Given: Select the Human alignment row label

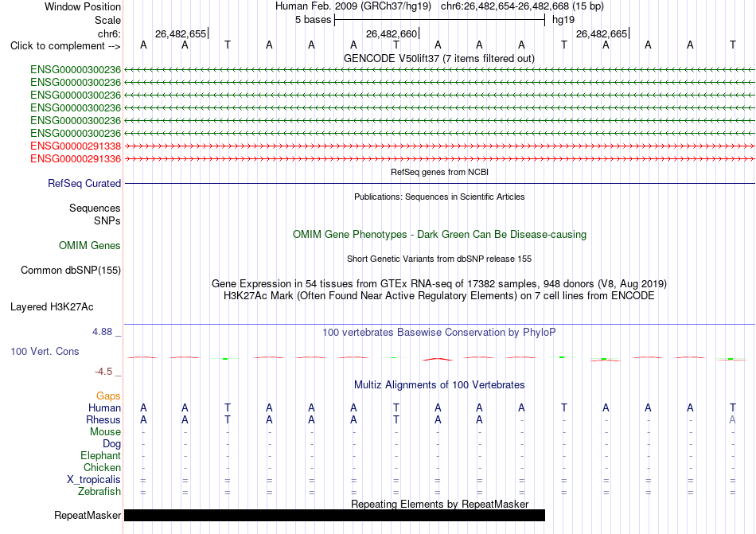Looking at the screenshot, I should pos(104,407).
